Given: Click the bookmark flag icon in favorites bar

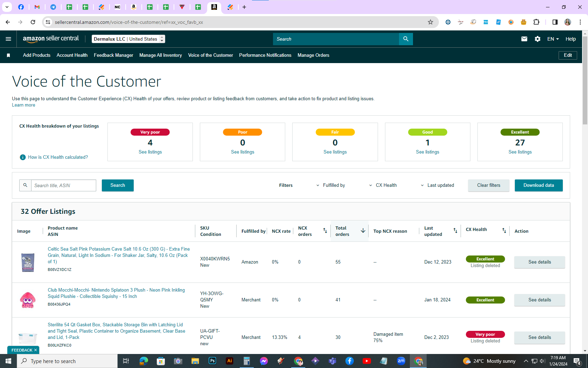Looking at the screenshot, I should click(x=8, y=55).
